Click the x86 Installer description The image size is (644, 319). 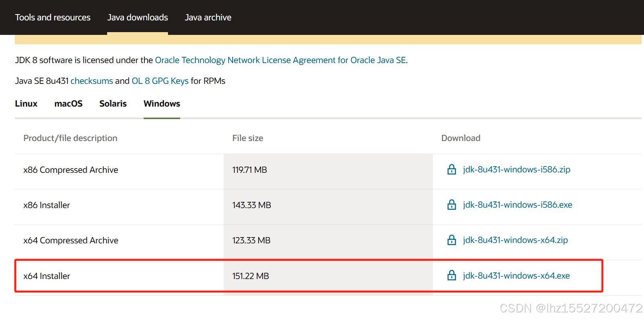click(47, 205)
